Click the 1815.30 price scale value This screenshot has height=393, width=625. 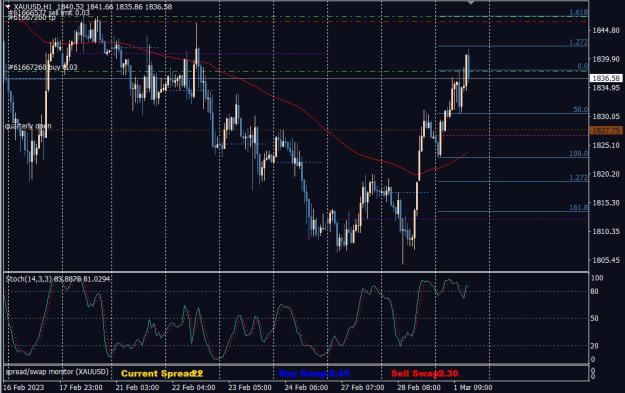(x=606, y=202)
